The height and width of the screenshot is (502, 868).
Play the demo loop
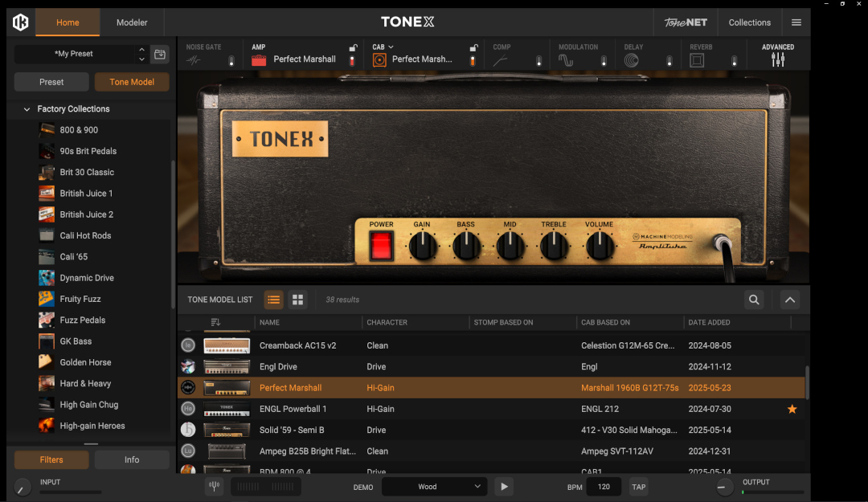[x=504, y=487]
